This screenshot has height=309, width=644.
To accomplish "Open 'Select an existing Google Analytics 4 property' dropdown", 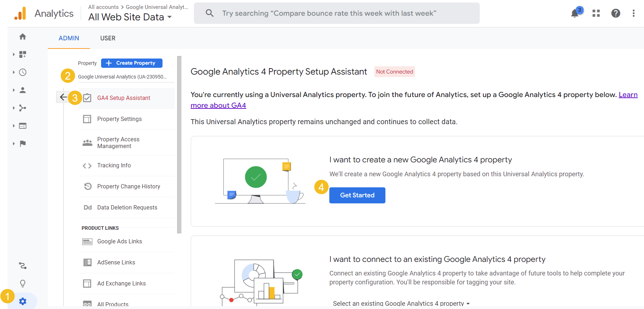I will tap(401, 303).
